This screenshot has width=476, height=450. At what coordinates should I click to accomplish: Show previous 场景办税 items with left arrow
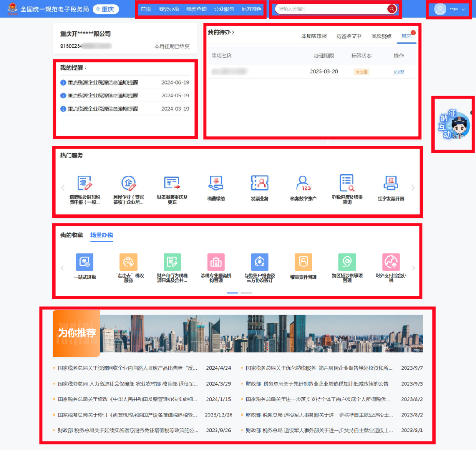(63, 268)
